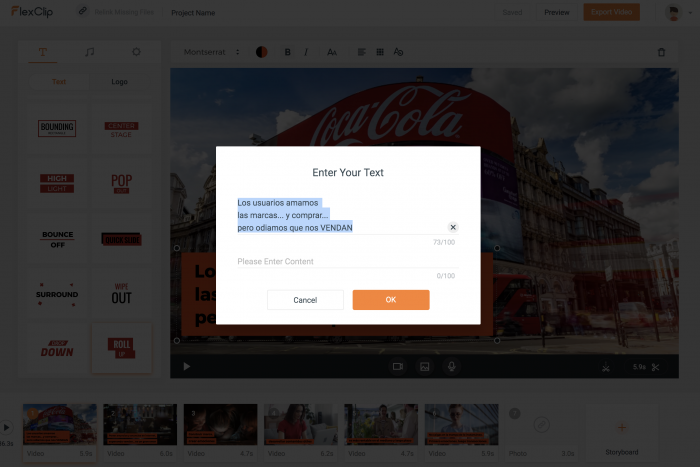Screen dimensions: 700x467
Task: Click the add video camera icon
Action: [398, 367]
